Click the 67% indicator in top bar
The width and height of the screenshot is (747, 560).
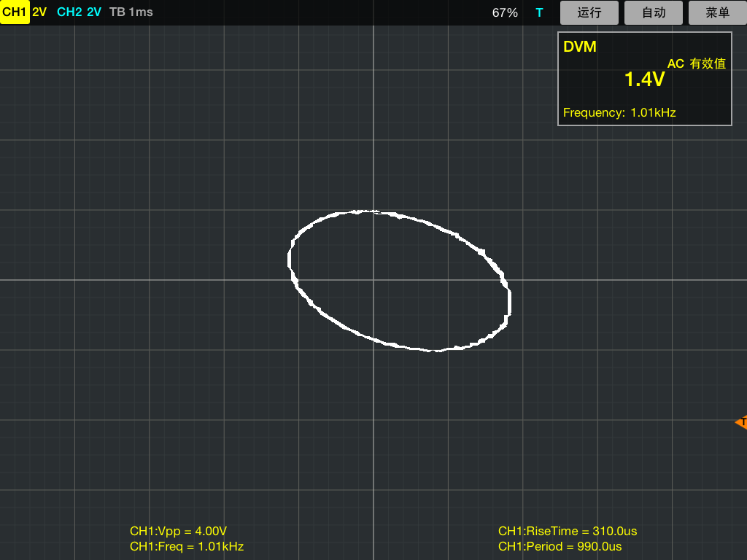point(505,12)
